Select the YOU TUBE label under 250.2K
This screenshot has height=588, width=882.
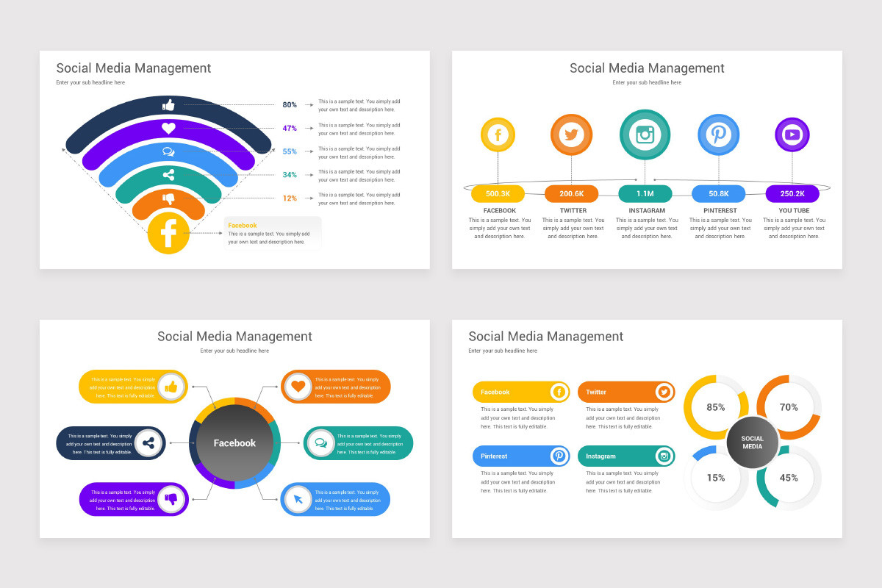pyautogui.click(x=794, y=211)
